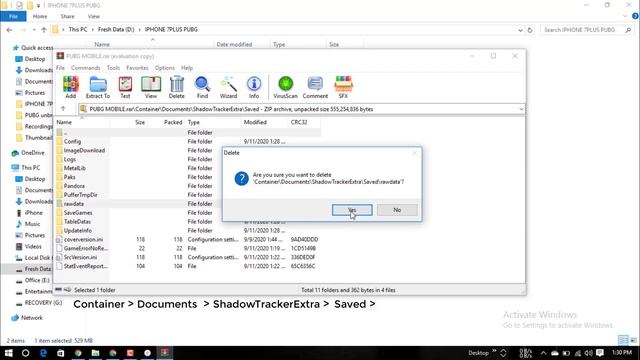Select the ImageDownload folder

click(x=84, y=151)
